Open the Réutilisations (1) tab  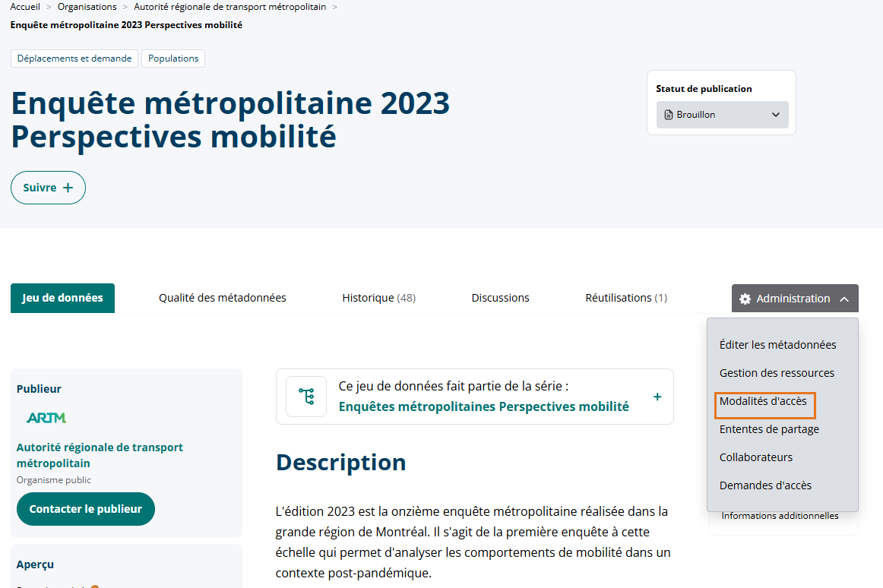click(626, 298)
